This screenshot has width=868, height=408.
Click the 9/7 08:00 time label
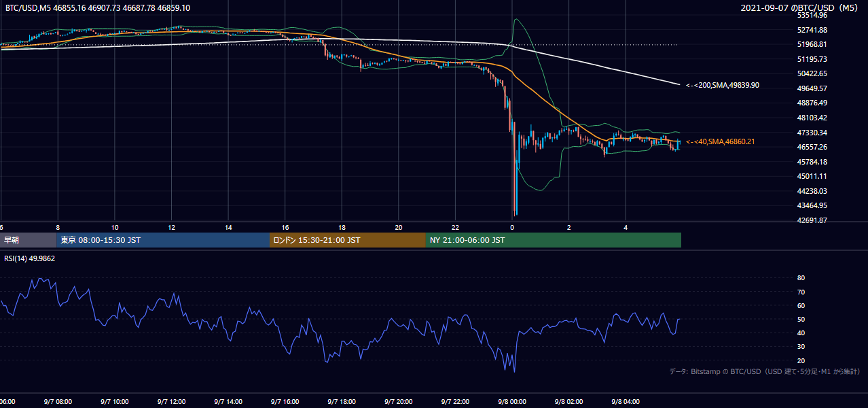click(x=58, y=402)
